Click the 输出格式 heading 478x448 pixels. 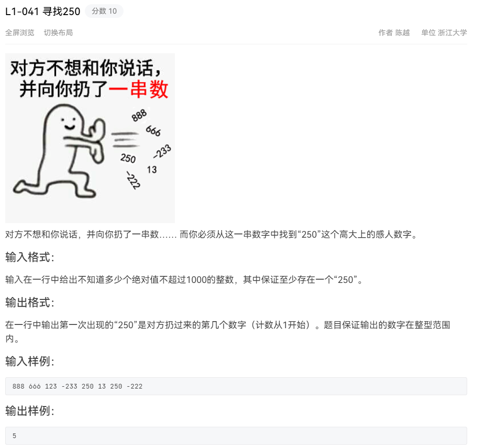coord(30,303)
